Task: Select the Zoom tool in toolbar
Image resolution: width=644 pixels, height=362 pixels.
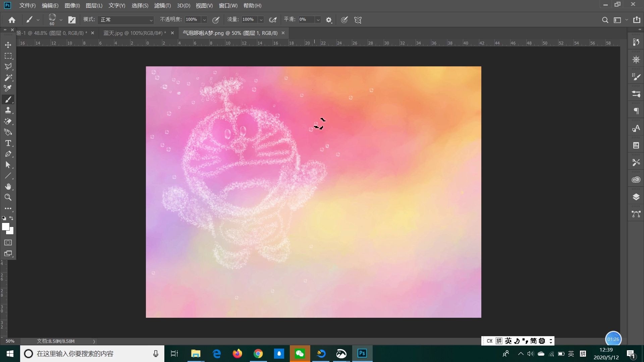Action: coord(8,197)
